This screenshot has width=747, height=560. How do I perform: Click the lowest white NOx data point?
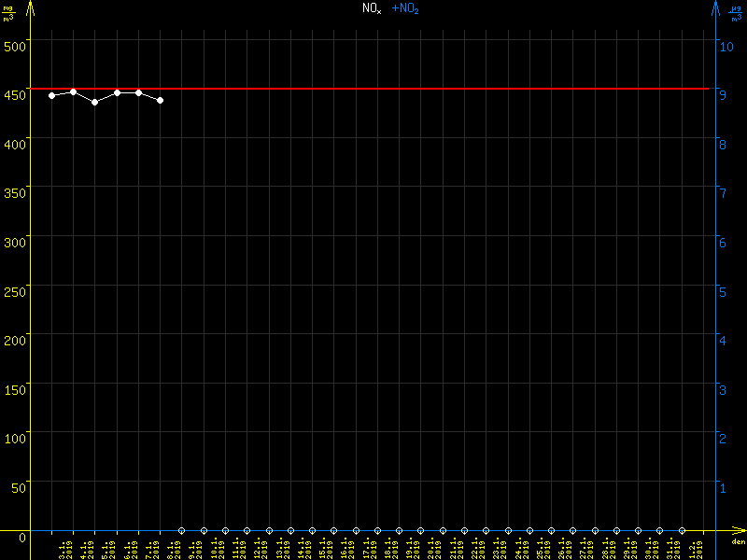click(94, 102)
